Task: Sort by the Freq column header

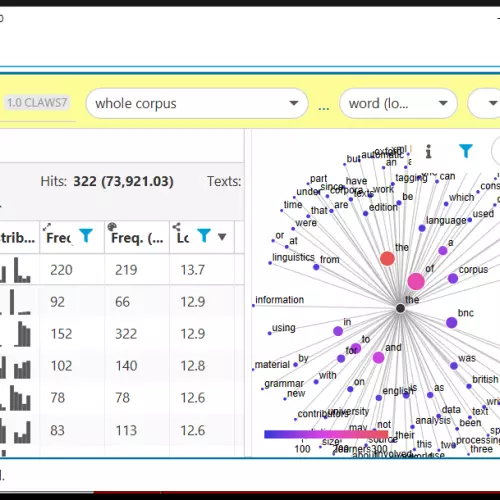Action: click(x=59, y=238)
